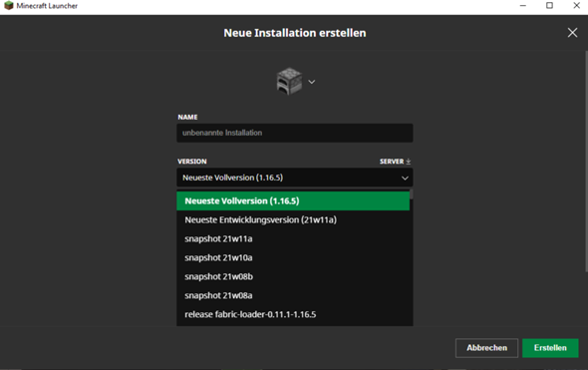Close the Minecraft Launcher window
The image size is (588, 370).
[x=576, y=6]
